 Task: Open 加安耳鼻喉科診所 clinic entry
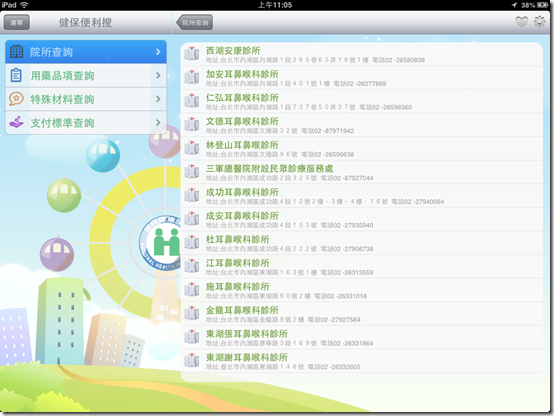click(362, 78)
